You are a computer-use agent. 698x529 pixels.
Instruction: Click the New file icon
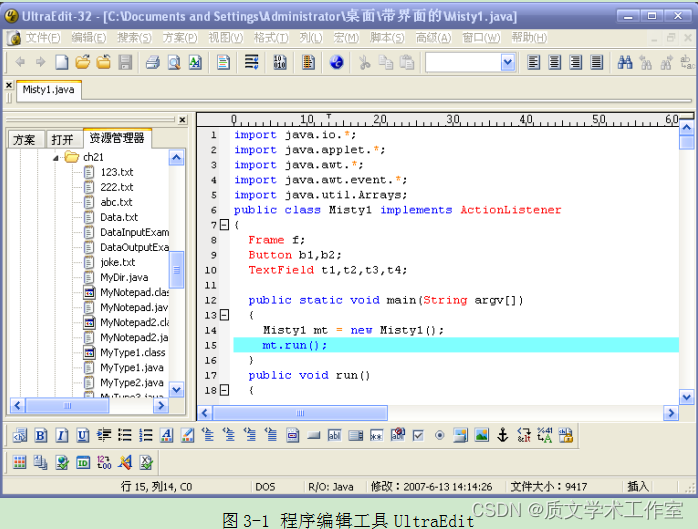(62, 62)
